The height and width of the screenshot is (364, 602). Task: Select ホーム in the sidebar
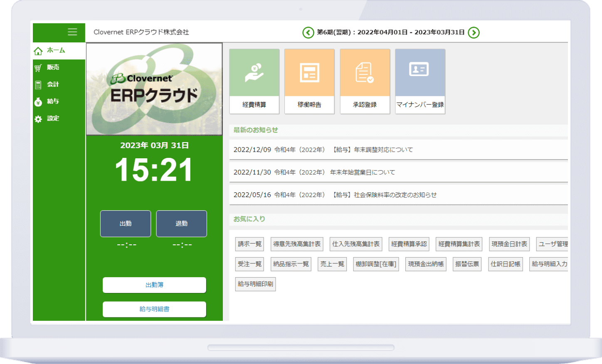[x=56, y=50]
